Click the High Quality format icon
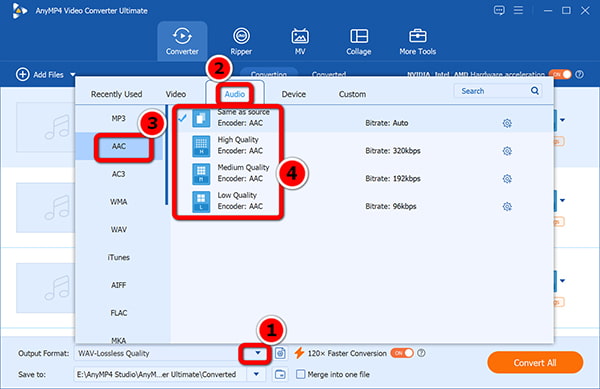This screenshot has height=389, width=600. click(x=201, y=146)
